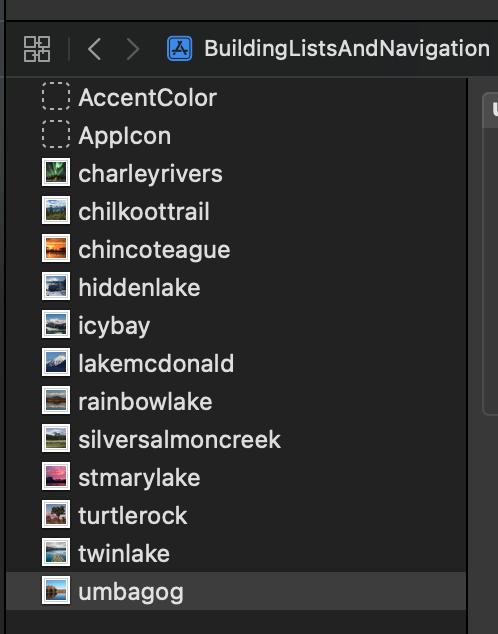Select the twinlake asset name

coord(124,554)
